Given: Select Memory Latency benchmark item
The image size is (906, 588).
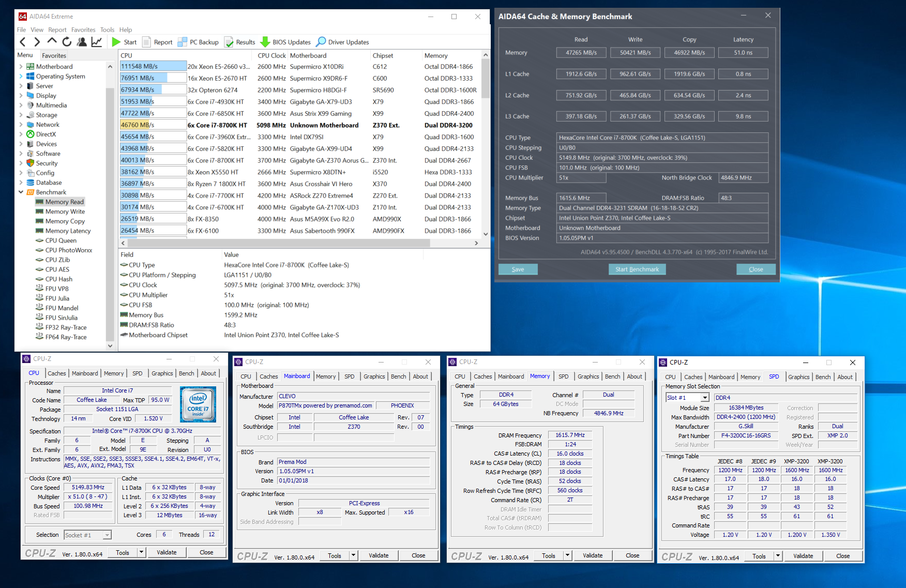Looking at the screenshot, I should [68, 231].
